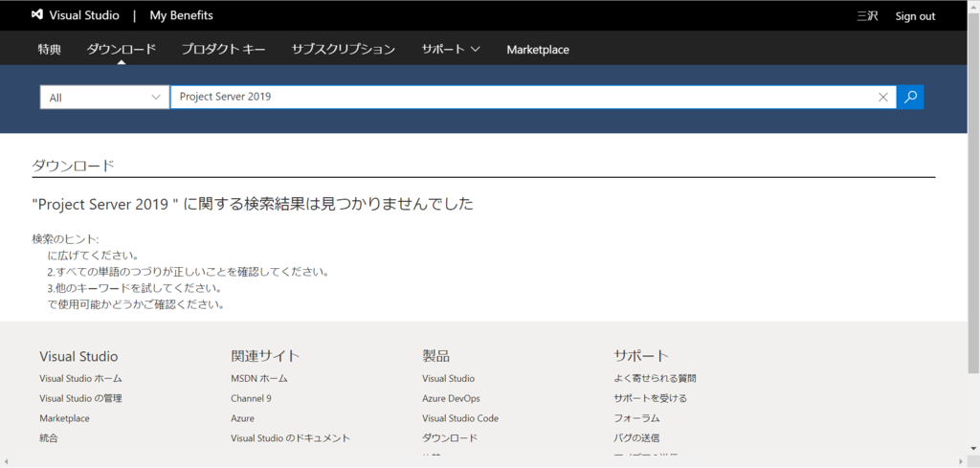
Task: Open the プロダクト キー tab
Action: 223,50
